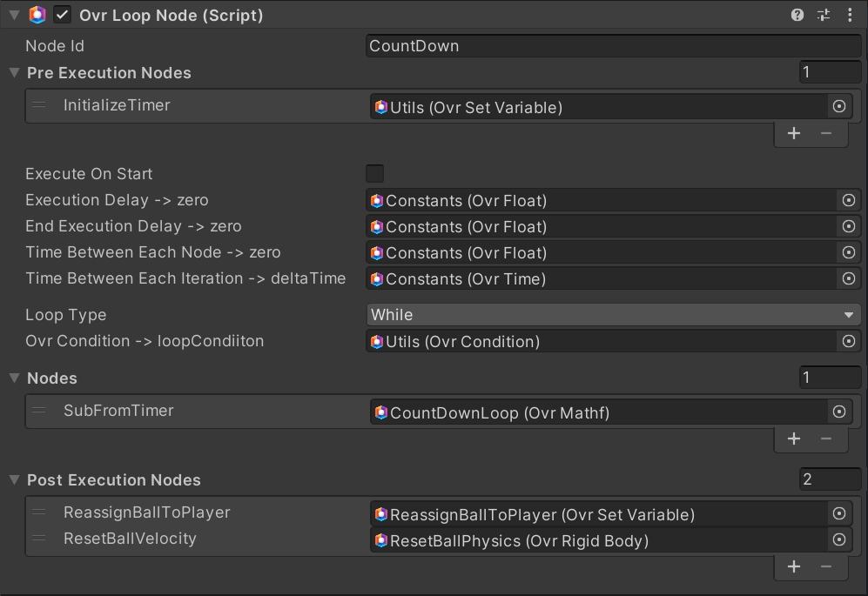The image size is (868, 596).
Task: Click object picker for InitializeTimer field
Action: 838,106
